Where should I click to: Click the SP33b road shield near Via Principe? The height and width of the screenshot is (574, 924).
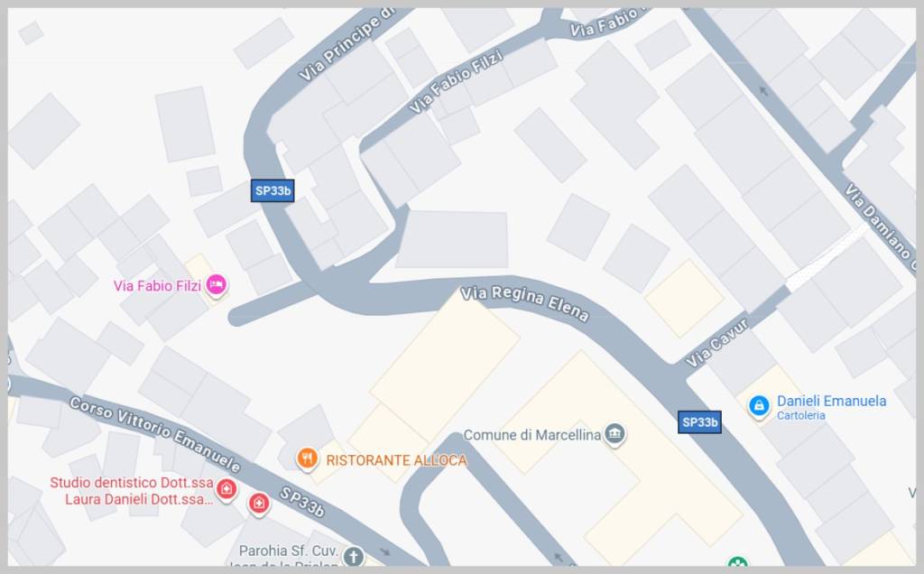(x=273, y=190)
